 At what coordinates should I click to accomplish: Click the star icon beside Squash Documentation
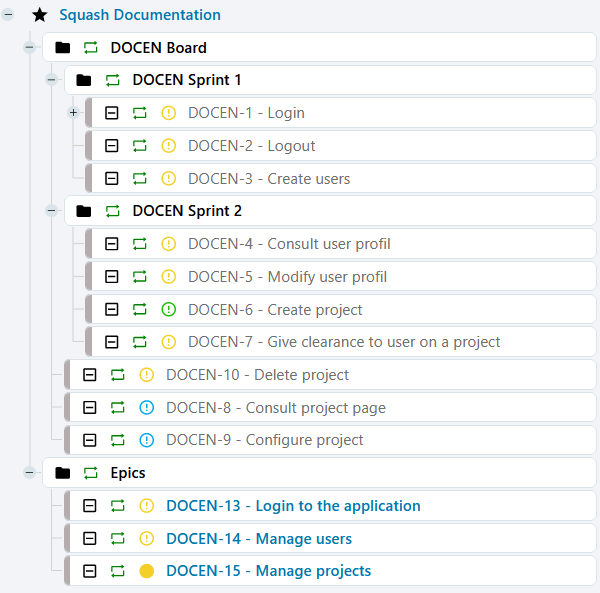(x=39, y=15)
